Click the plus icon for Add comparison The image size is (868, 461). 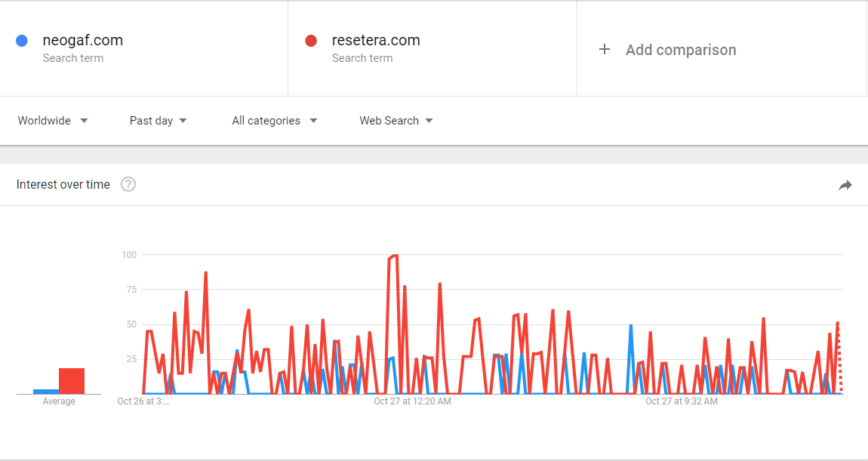click(x=605, y=50)
